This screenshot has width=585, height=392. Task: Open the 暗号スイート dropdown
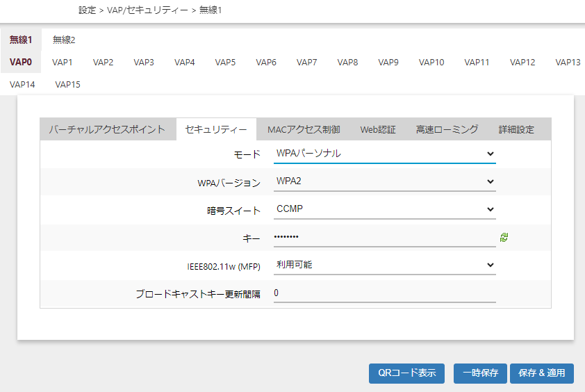[x=384, y=209]
